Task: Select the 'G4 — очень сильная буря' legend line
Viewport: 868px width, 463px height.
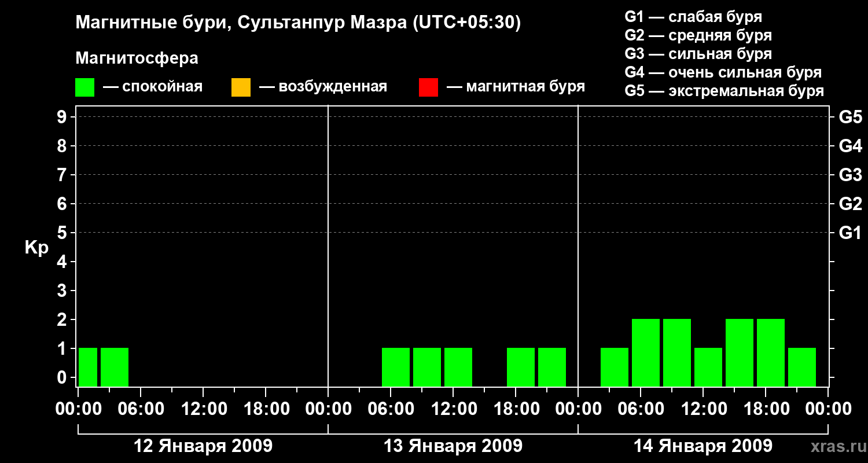Action: (x=723, y=72)
